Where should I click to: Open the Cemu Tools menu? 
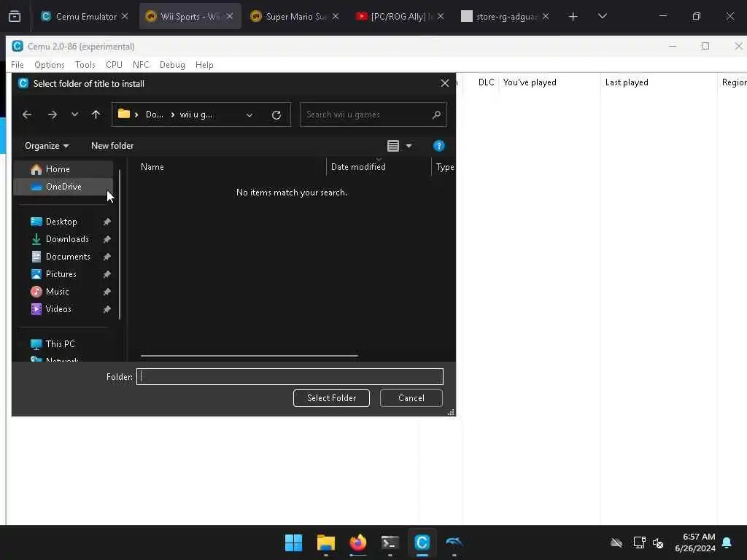coord(85,65)
